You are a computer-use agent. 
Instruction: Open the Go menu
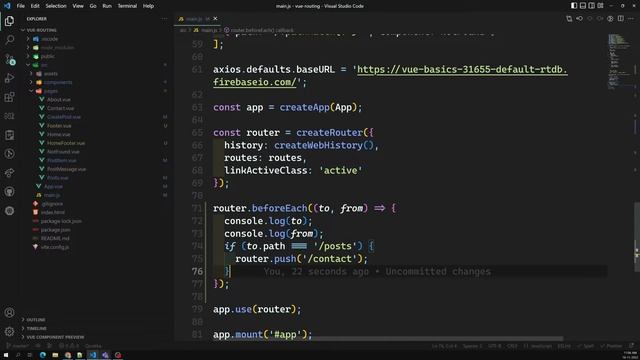pyautogui.click(x=93, y=6)
